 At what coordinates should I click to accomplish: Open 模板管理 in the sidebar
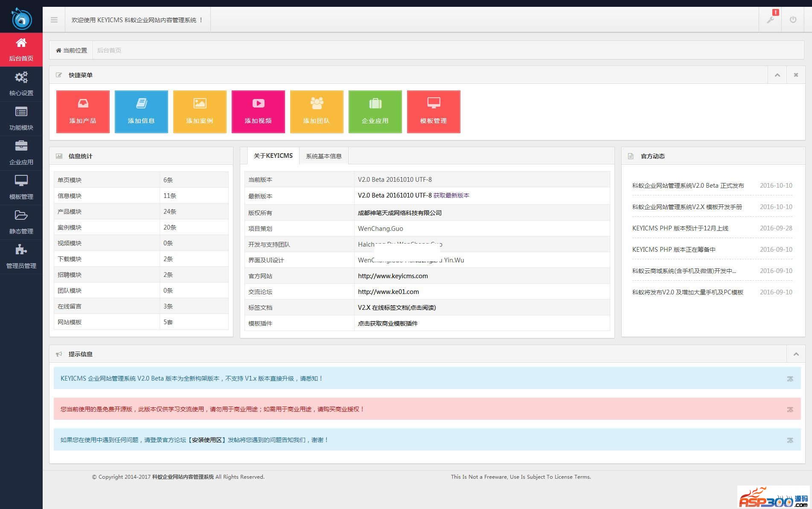pos(21,187)
